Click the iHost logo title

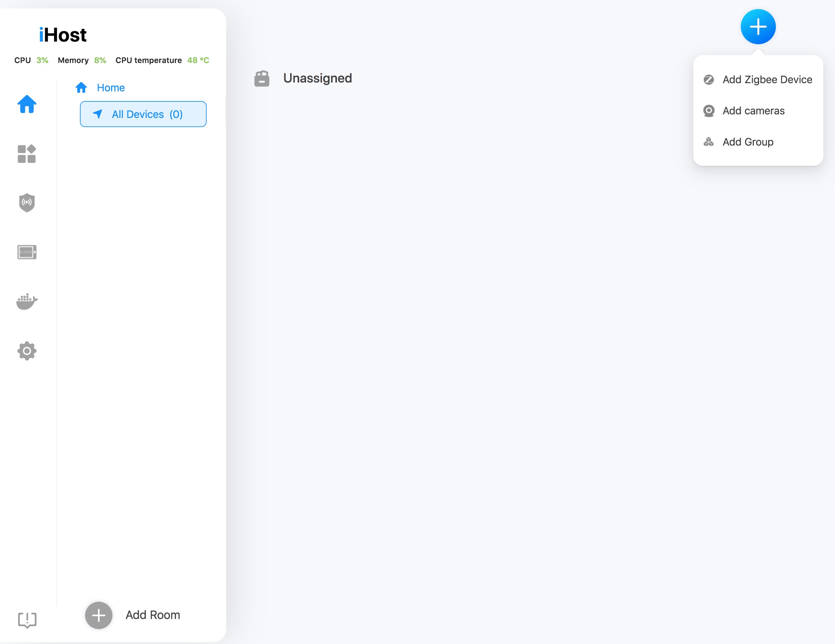point(63,35)
